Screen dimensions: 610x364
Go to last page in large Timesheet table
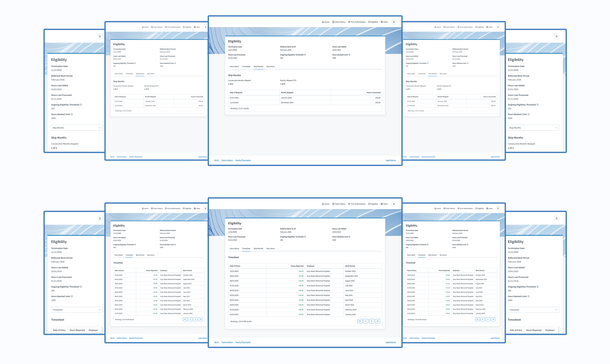click(377, 321)
